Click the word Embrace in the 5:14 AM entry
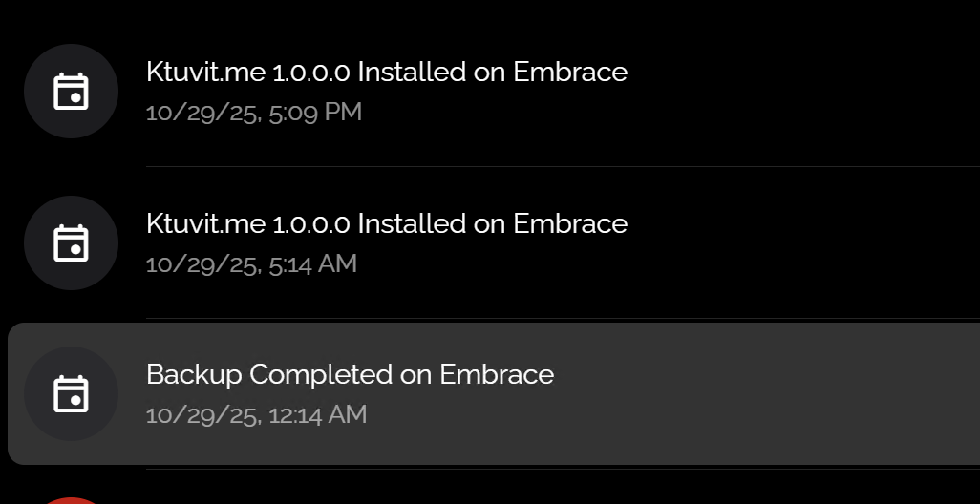Viewport: 980px width, 504px height. 570,224
